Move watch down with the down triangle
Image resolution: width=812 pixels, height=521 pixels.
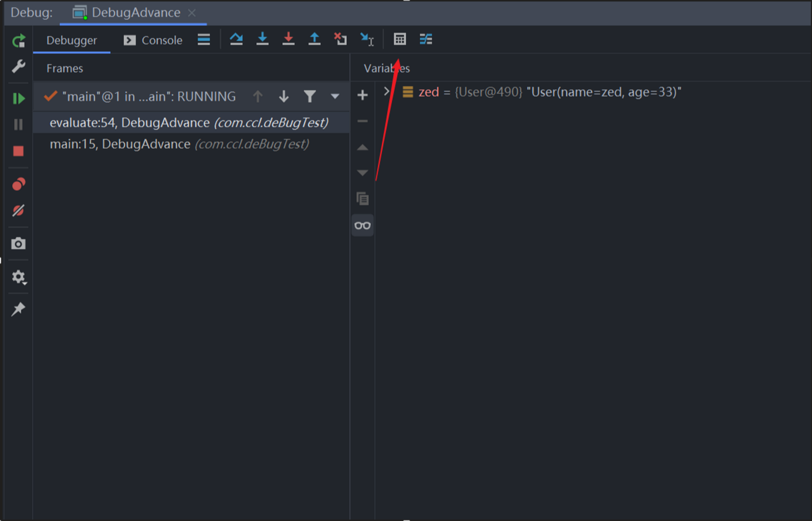[x=363, y=172]
